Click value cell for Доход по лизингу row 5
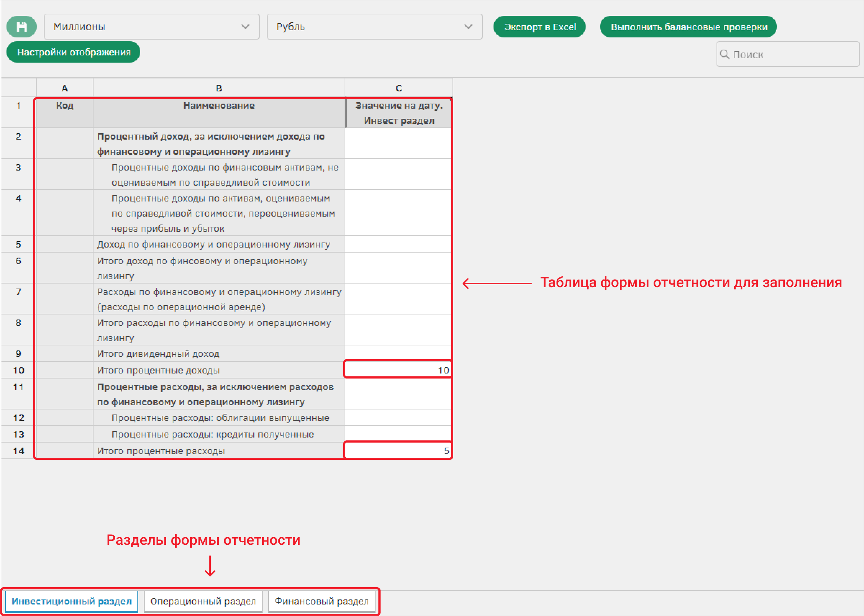This screenshot has height=616, width=864. [398, 244]
